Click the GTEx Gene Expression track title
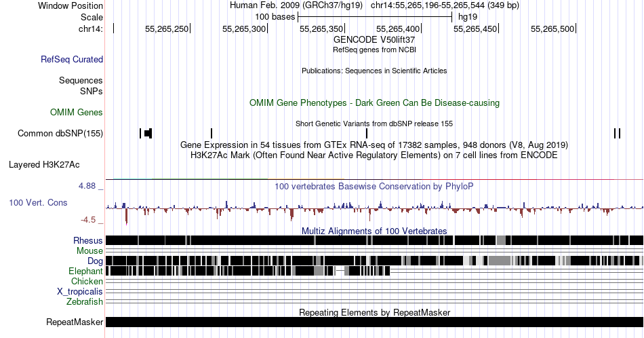The height and width of the screenshot is (338, 644). click(x=374, y=145)
